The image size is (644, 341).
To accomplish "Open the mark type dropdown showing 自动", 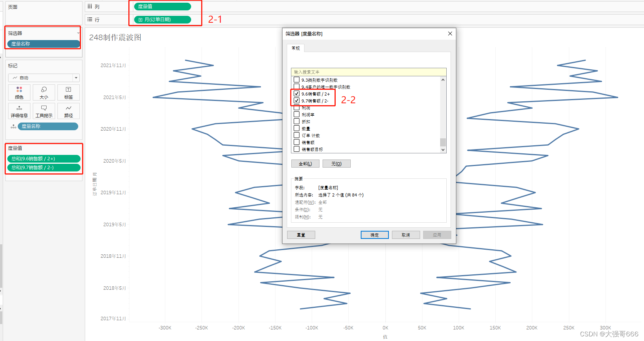I will [44, 78].
